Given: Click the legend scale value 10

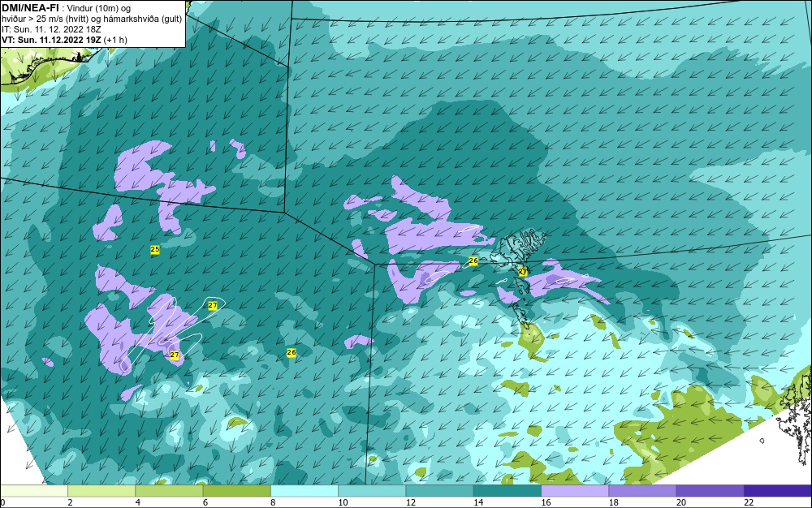Looking at the screenshot, I should coord(343,502).
